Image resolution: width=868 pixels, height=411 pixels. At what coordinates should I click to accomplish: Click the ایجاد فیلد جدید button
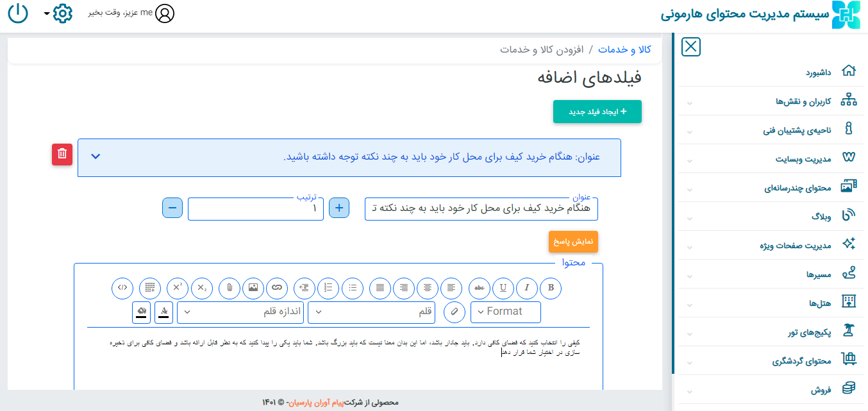click(x=597, y=112)
